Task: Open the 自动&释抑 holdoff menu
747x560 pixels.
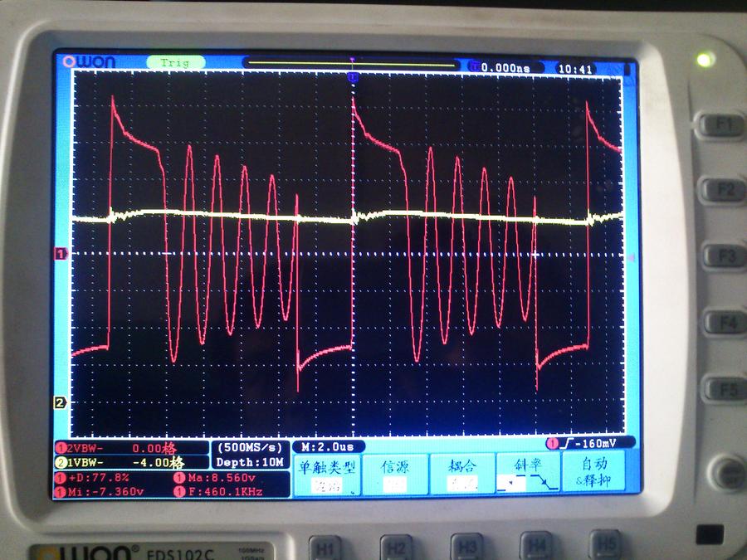Action: [593, 471]
